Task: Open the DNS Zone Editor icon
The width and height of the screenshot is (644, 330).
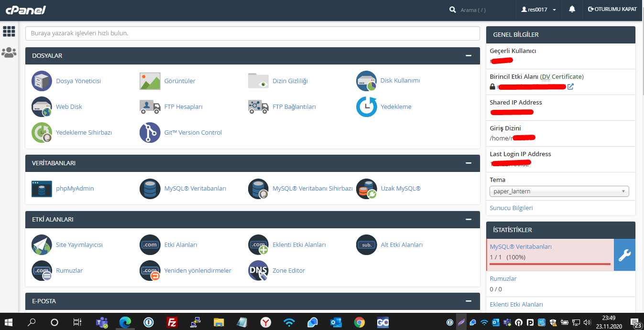Action: click(x=258, y=270)
